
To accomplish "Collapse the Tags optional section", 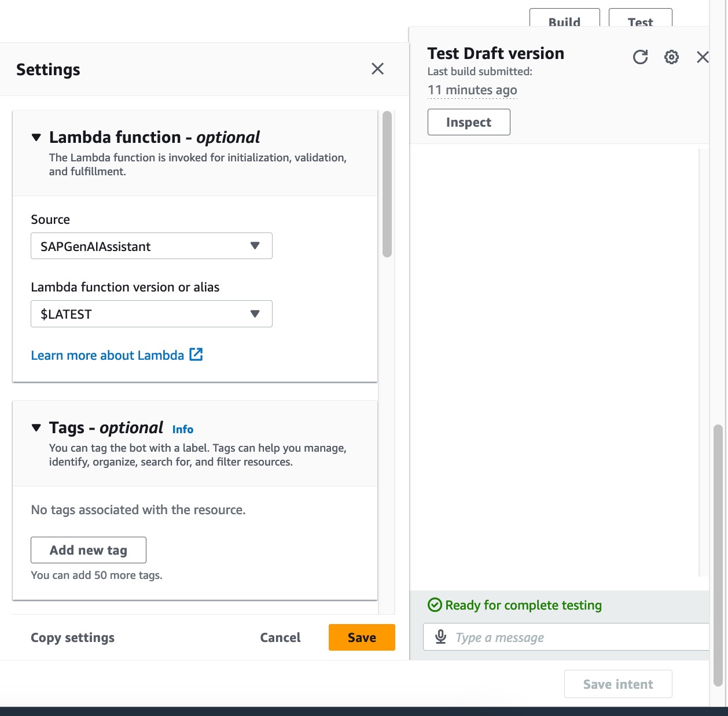I will point(36,428).
